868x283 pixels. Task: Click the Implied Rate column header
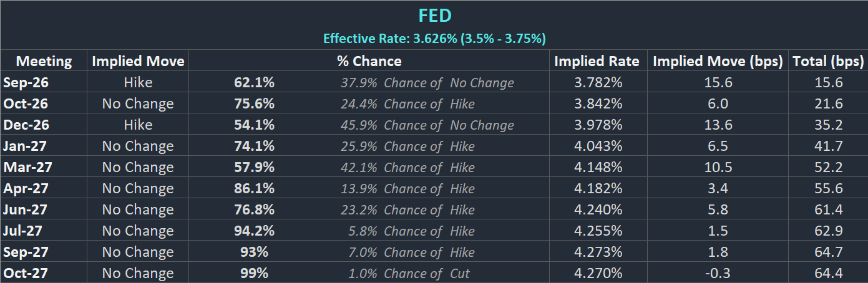click(x=597, y=61)
